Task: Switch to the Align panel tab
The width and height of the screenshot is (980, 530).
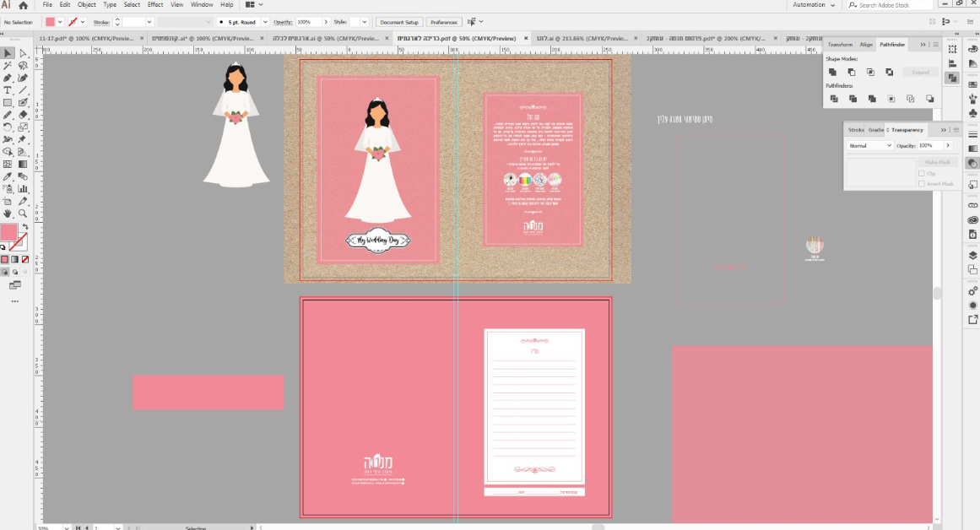Action: [866, 45]
